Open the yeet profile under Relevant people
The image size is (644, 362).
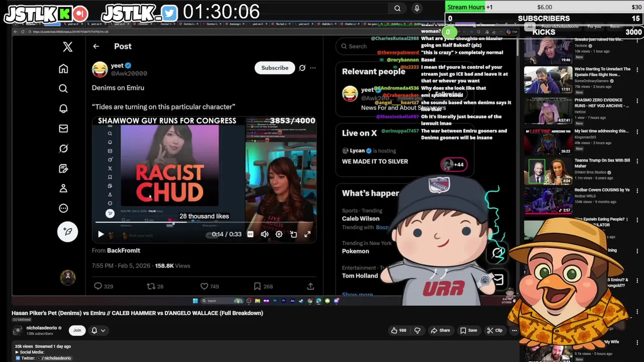[367, 90]
